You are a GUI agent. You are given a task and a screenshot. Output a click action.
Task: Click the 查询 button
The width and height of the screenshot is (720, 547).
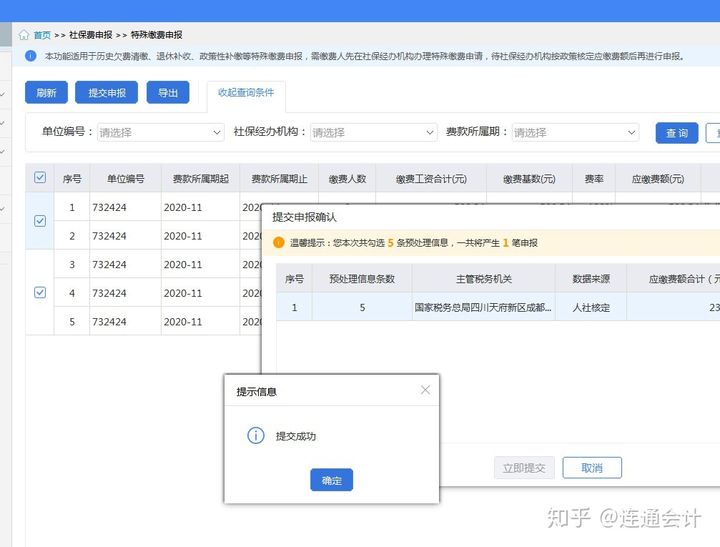[677, 133]
